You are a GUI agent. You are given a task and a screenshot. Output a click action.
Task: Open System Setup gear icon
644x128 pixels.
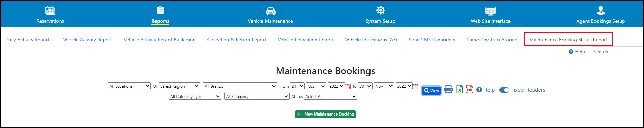[380, 10]
